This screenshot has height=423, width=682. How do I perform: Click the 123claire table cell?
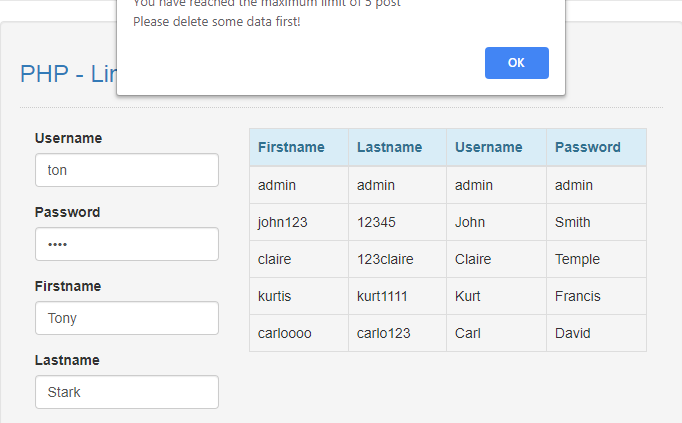[x=385, y=259]
